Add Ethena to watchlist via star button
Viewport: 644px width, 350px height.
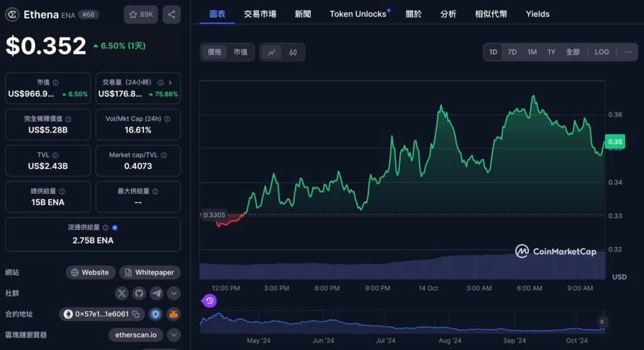141,14
